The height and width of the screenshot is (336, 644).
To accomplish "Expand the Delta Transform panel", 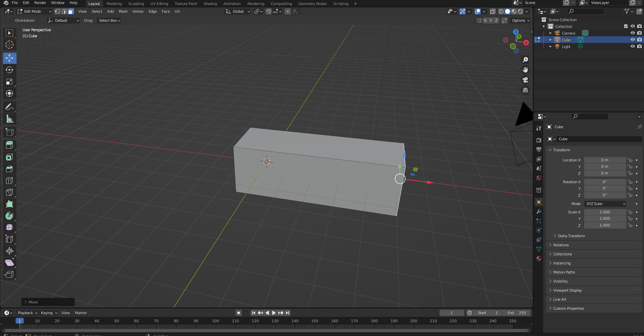I will click(x=571, y=236).
